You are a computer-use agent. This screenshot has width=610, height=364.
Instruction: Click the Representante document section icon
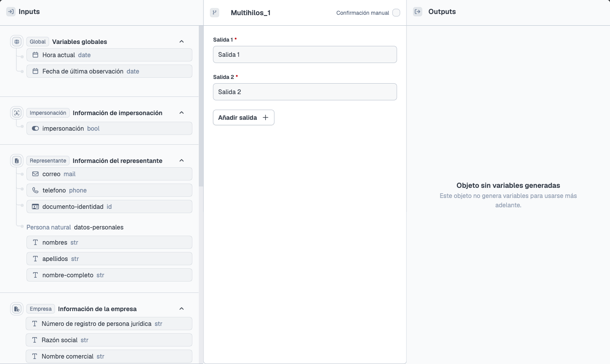[x=17, y=161]
